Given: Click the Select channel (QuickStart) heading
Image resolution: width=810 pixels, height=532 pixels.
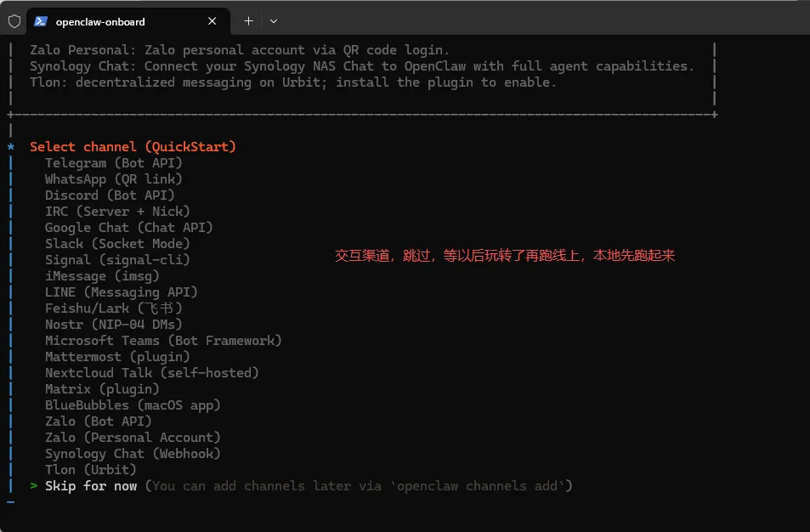Looking at the screenshot, I should tap(133, 147).
